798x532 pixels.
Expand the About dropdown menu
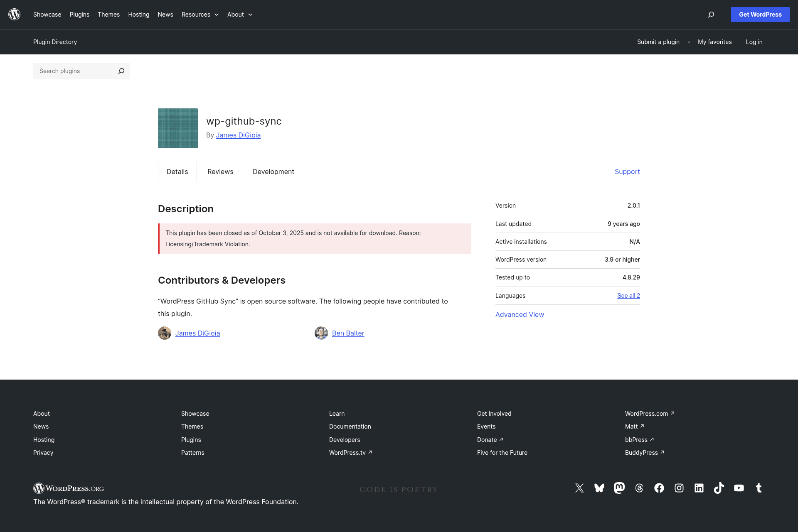240,15
